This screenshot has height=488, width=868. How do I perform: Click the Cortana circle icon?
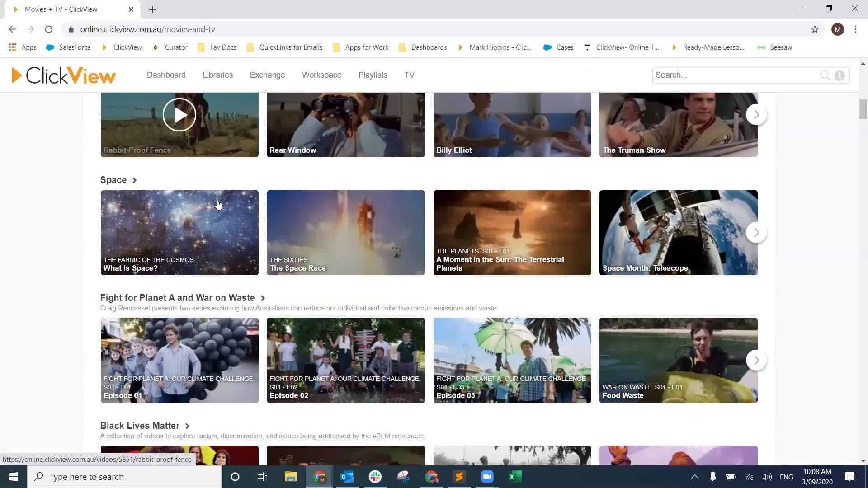click(235, 477)
